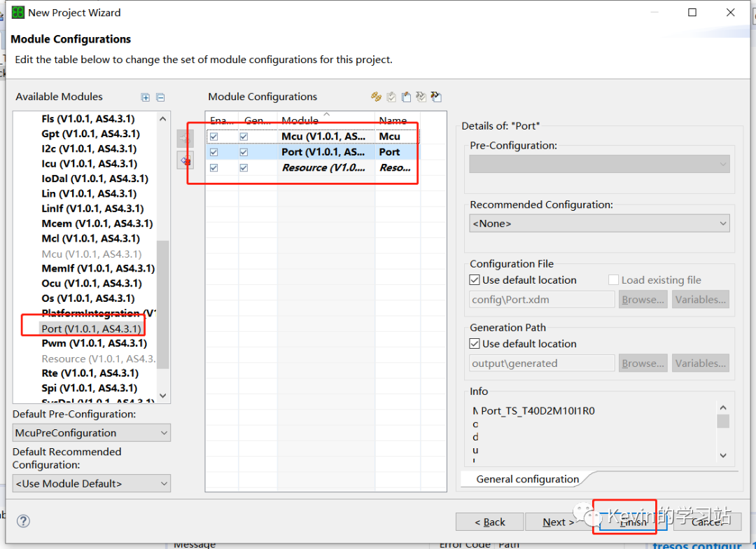
Task: Click the Back button
Action: pyautogui.click(x=489, y=522)
